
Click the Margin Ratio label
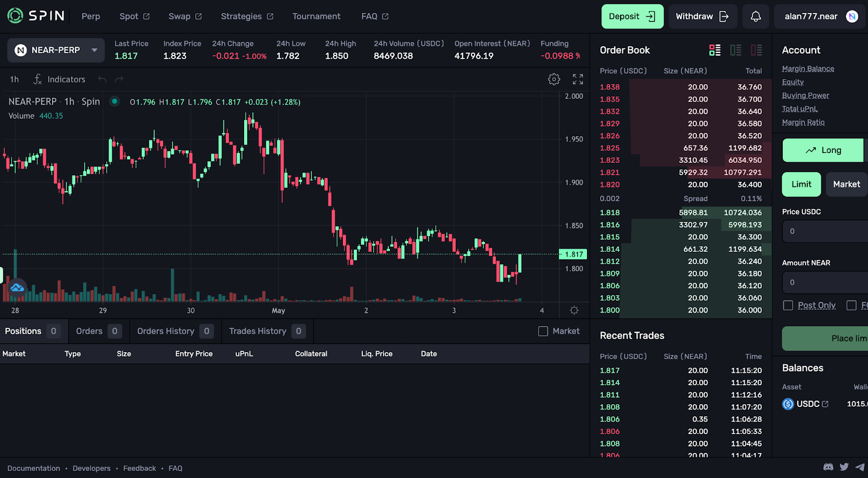click(803, 123)
